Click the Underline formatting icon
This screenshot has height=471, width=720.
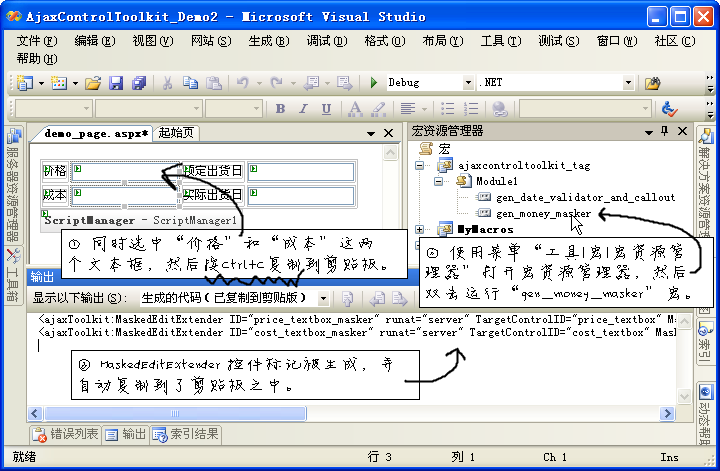click(326, 108)
